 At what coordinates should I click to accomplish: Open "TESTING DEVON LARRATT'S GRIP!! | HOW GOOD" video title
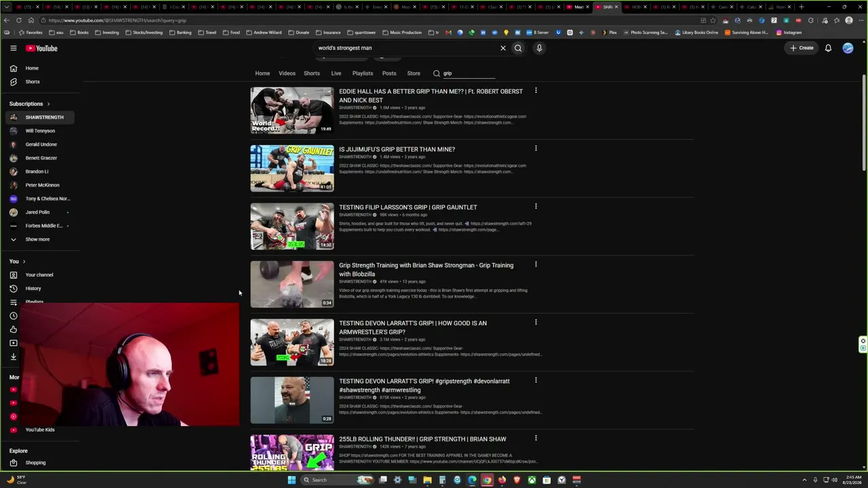(413, 327)
